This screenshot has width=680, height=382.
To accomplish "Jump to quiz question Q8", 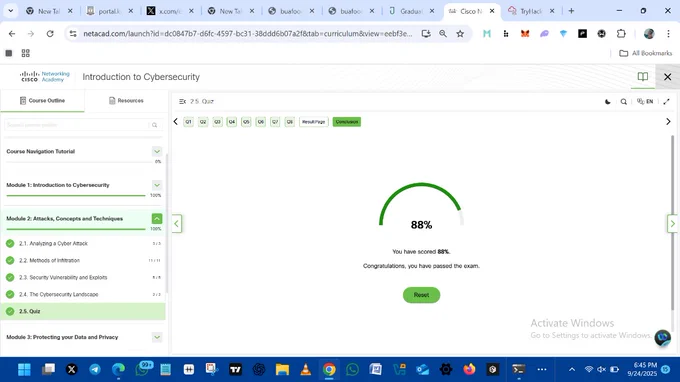I will pos(290,122).
